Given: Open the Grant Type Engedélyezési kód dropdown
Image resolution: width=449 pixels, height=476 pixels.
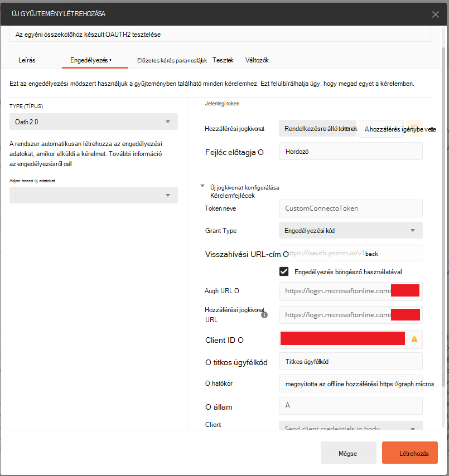Looking at the screenshot, I should coord(351,230).
